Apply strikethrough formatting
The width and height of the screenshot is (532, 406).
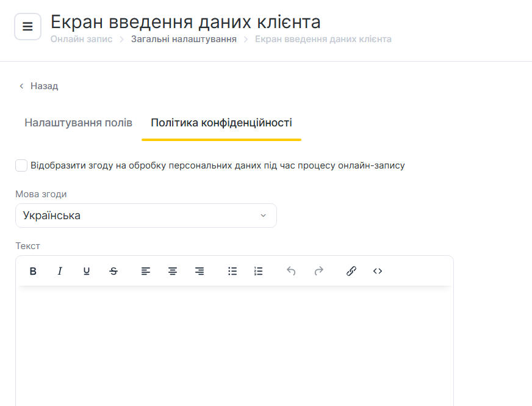pos(113,271)
